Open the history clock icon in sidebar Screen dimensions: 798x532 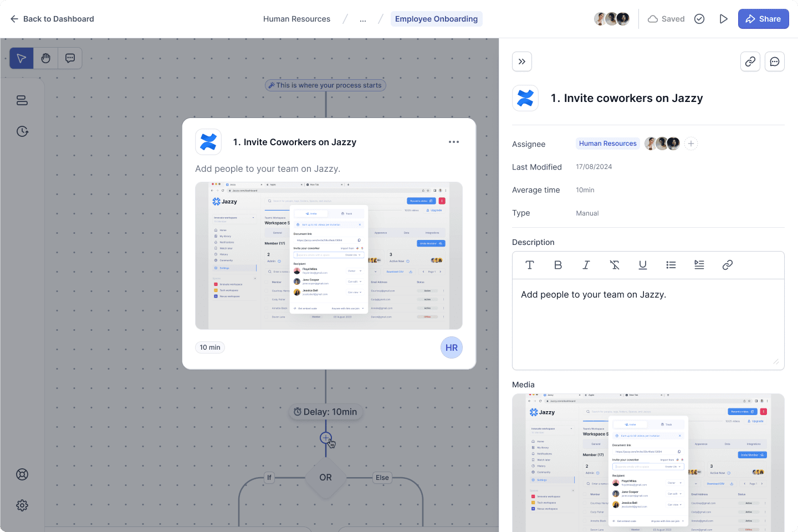[22, 131]
